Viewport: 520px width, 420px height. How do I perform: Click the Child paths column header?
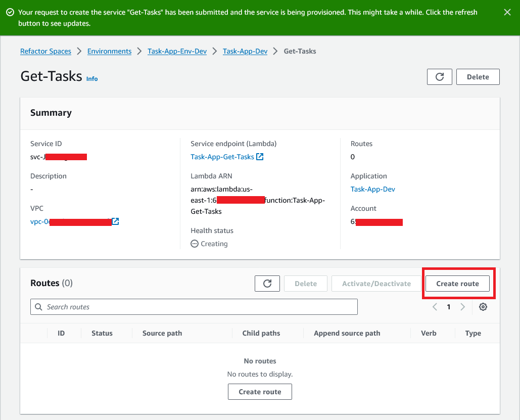261,333
